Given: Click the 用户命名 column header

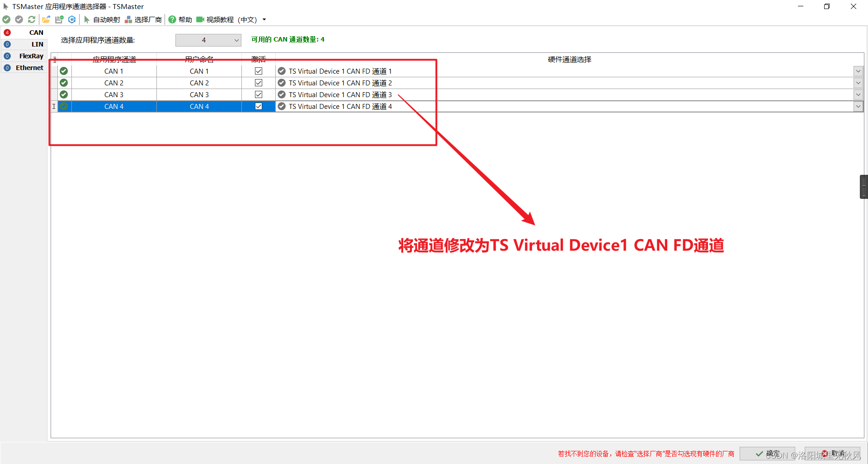Looking at the screenshot, I should pyautogui.click(x=199, y=59).
